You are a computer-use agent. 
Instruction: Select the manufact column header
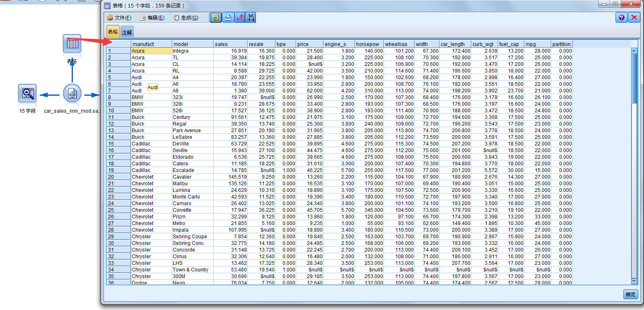point(152,44)
